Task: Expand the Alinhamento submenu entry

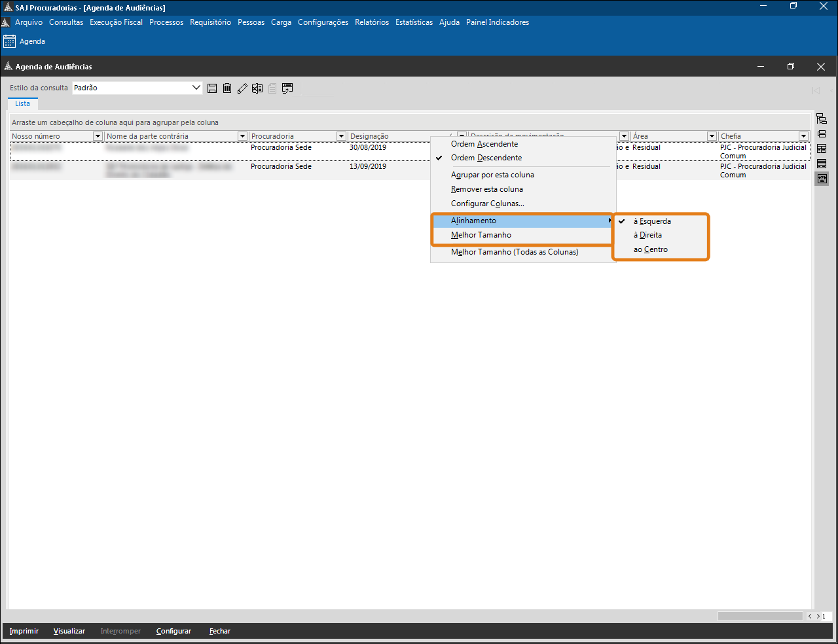Action: [x=522, y=221]
